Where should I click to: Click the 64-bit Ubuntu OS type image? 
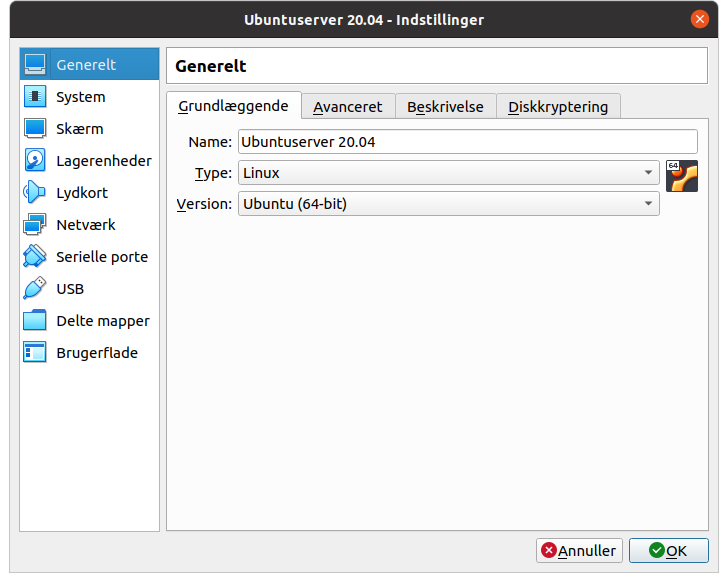pyautogui.click(x=682, y=176)
